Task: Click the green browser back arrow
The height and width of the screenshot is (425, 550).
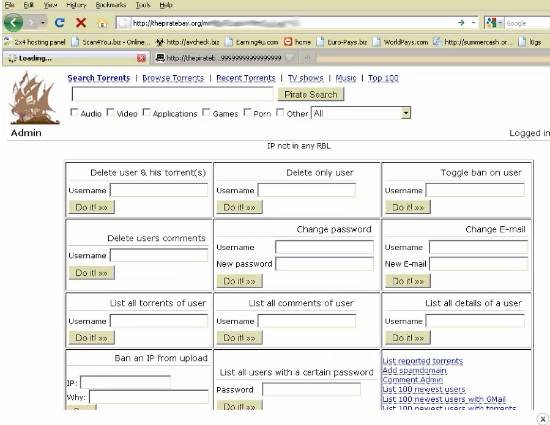Action: (13, 23)
